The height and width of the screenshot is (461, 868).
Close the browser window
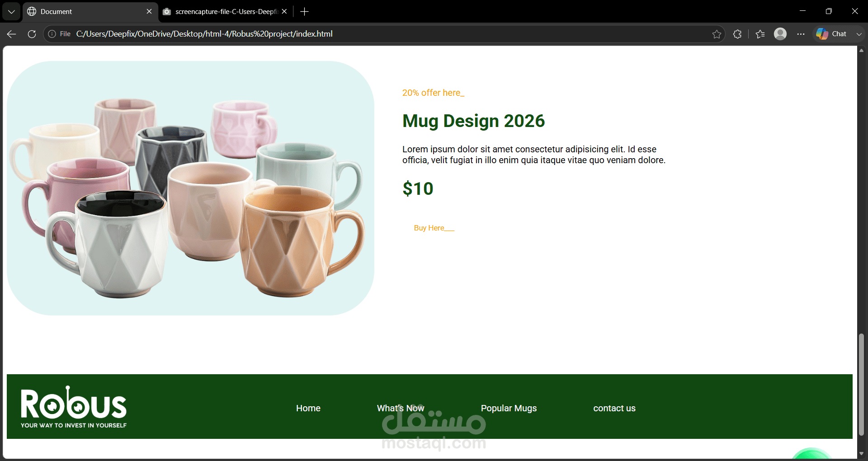pos(855,11)
